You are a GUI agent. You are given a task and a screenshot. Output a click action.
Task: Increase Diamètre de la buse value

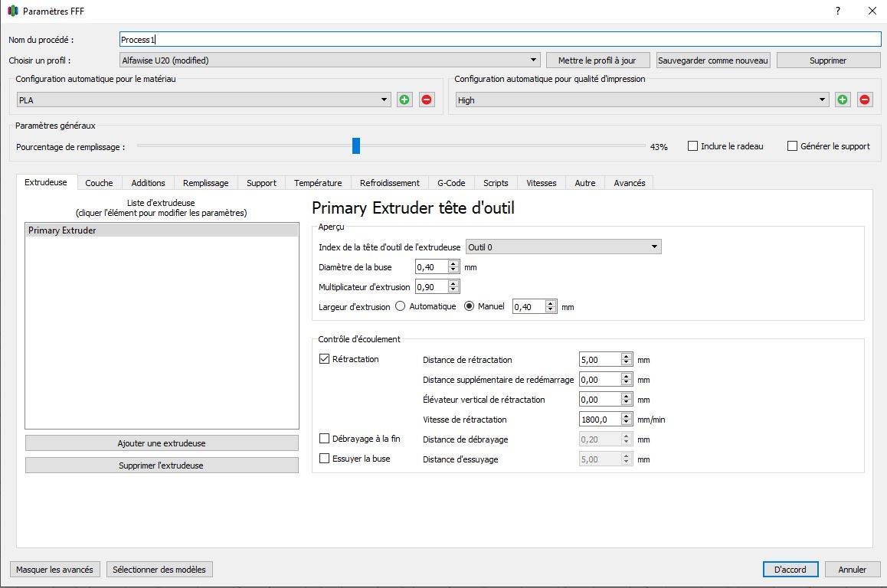point(453,263)
